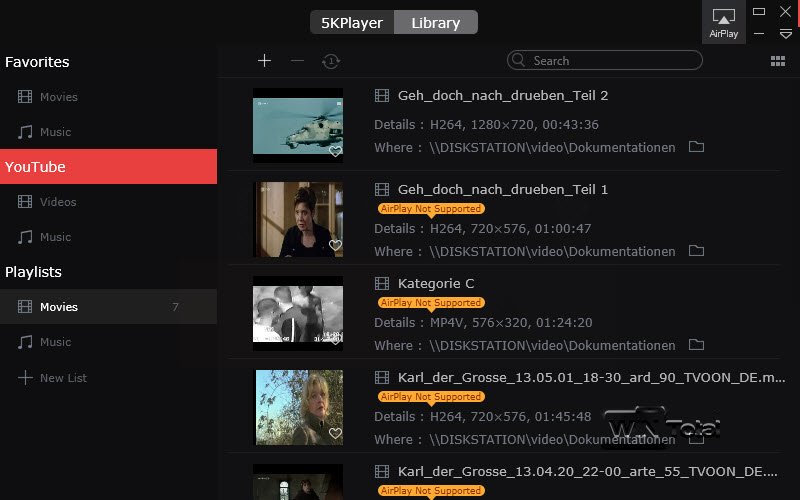Favorite Geh_doch_nach_drueben_Teil 1 with heart icon
This screenshot has width=800, height=500.
(x=335, y=245)
